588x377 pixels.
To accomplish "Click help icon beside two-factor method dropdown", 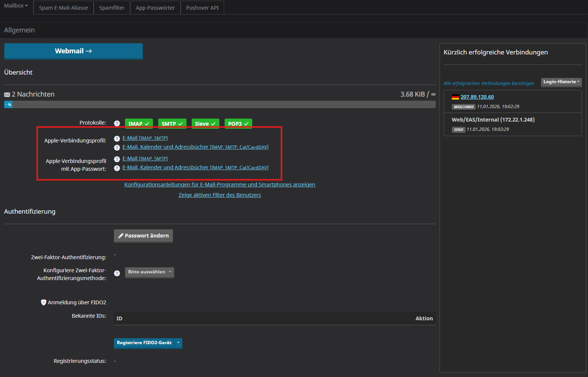I will [117, 273].
